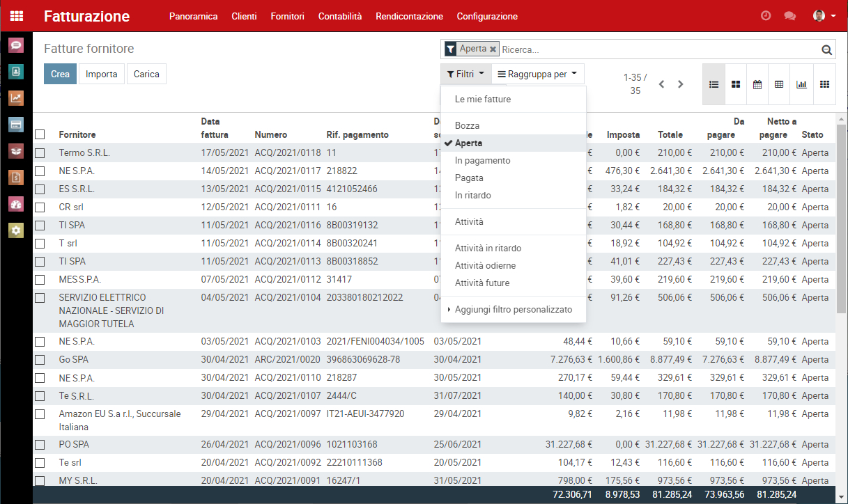Go to next page of records

point(681,84)
